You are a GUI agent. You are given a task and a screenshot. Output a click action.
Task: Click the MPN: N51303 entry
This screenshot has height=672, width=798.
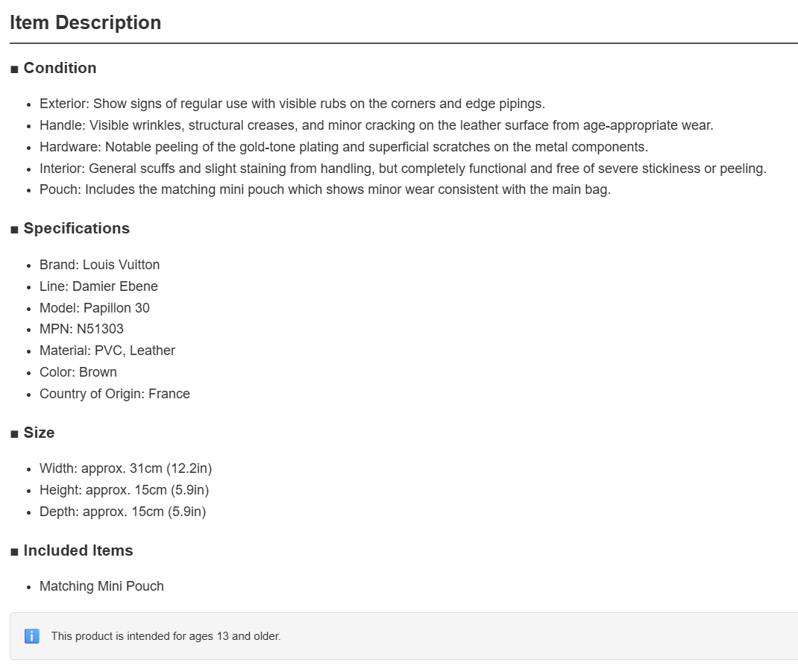point(81,329)
